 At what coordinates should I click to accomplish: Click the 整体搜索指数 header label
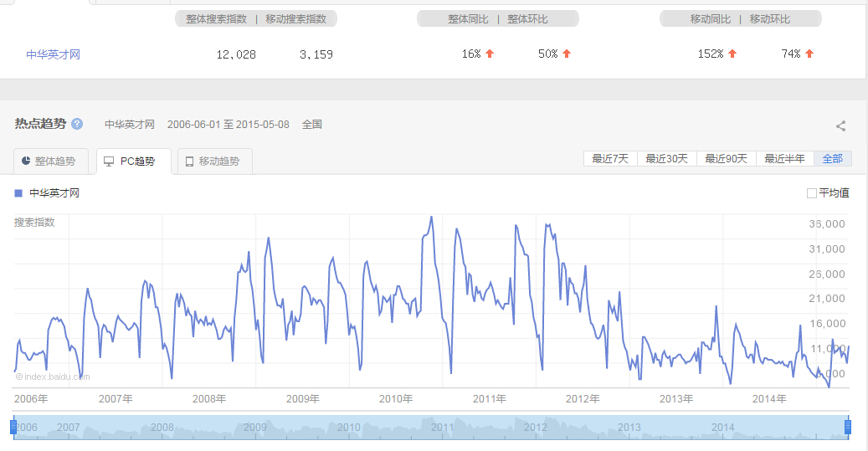pos(216,18)
